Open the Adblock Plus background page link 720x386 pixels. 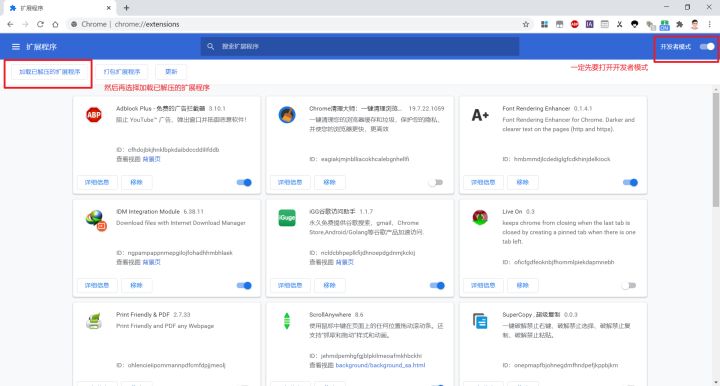point(152,159)
